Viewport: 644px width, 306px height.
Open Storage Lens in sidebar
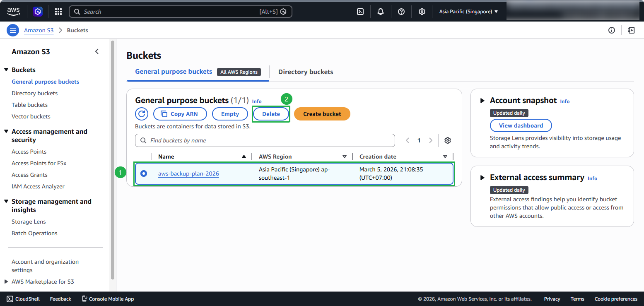point(29,222)
